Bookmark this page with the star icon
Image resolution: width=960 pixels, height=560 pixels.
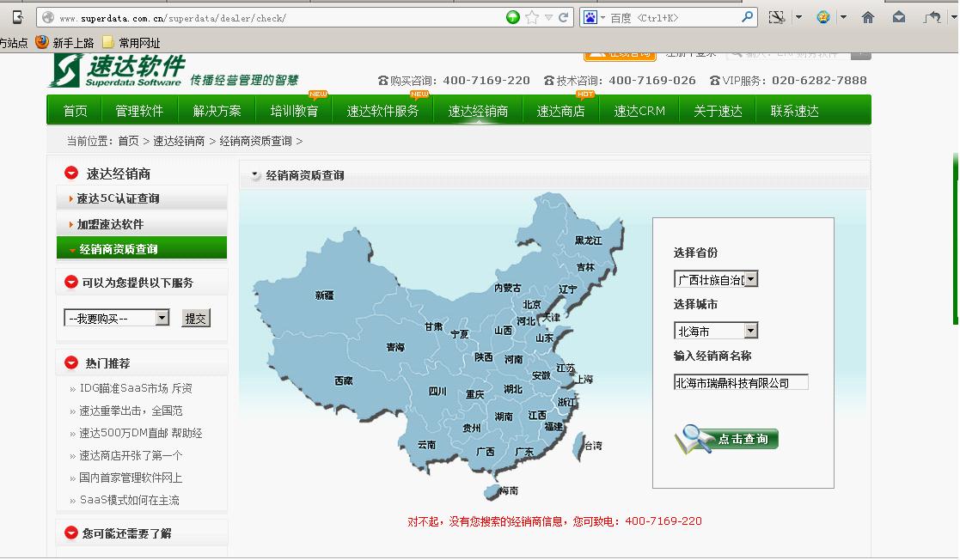point(532,18)
